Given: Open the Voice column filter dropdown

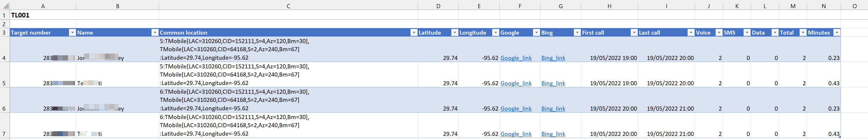Looking at the screenshot, I should (x=719, y=33).
